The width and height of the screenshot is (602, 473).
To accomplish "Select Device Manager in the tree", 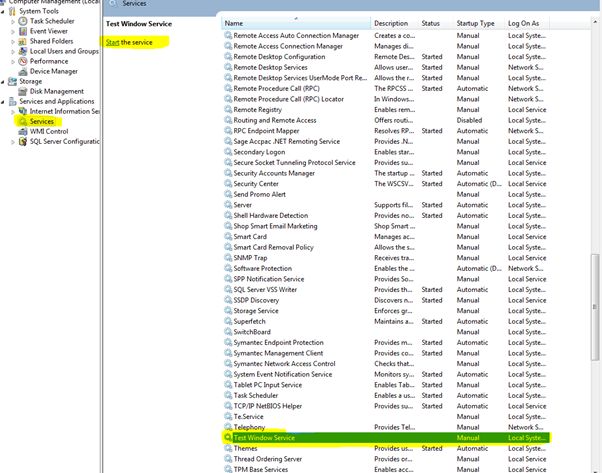I will coord(54,71).
